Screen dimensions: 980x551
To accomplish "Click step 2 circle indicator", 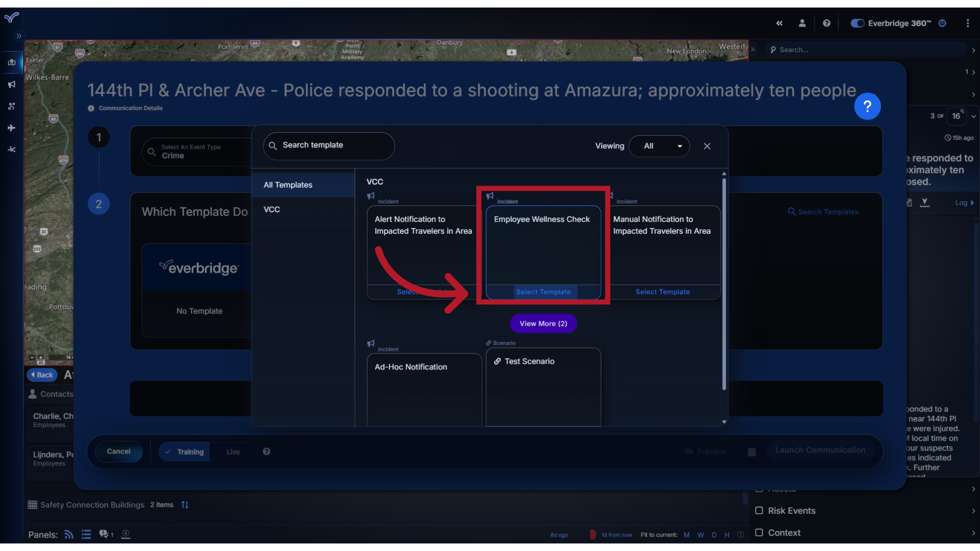I will [99, 204].
